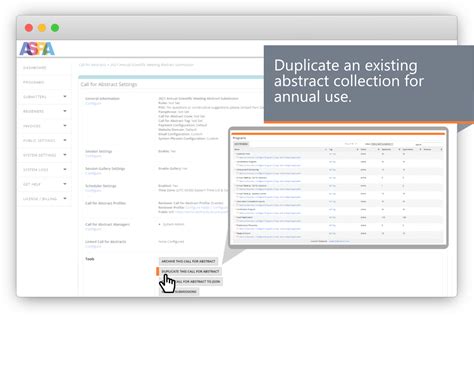Select Public Settings in the sidebar
The height and width of the screenshot is (391, 474).
tap(39, 141)
